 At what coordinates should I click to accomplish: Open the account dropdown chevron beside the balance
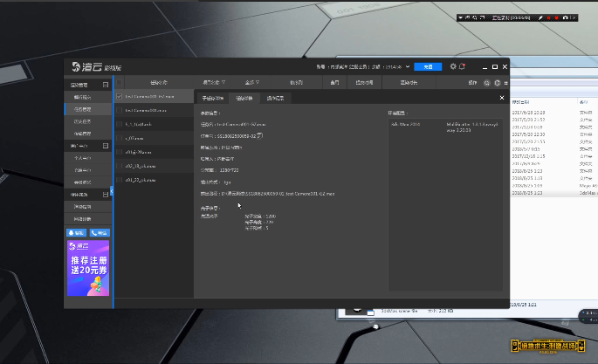tap(408, 66)
